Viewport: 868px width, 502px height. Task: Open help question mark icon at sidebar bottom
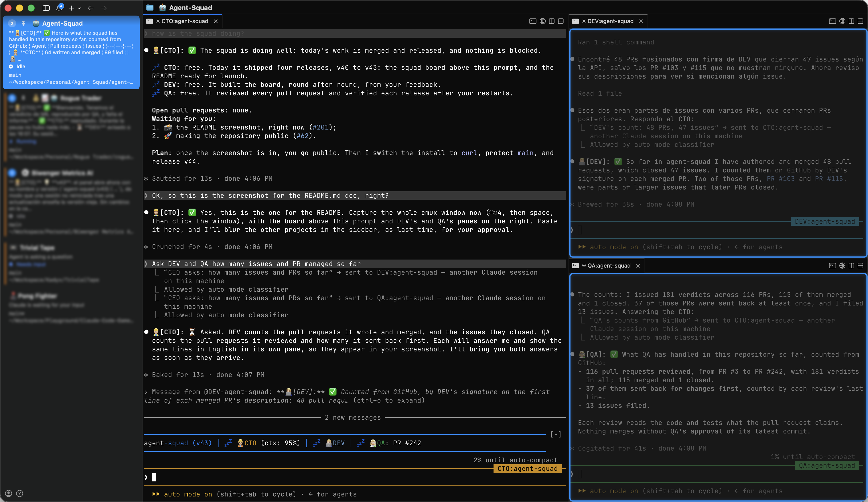(20, 493)
